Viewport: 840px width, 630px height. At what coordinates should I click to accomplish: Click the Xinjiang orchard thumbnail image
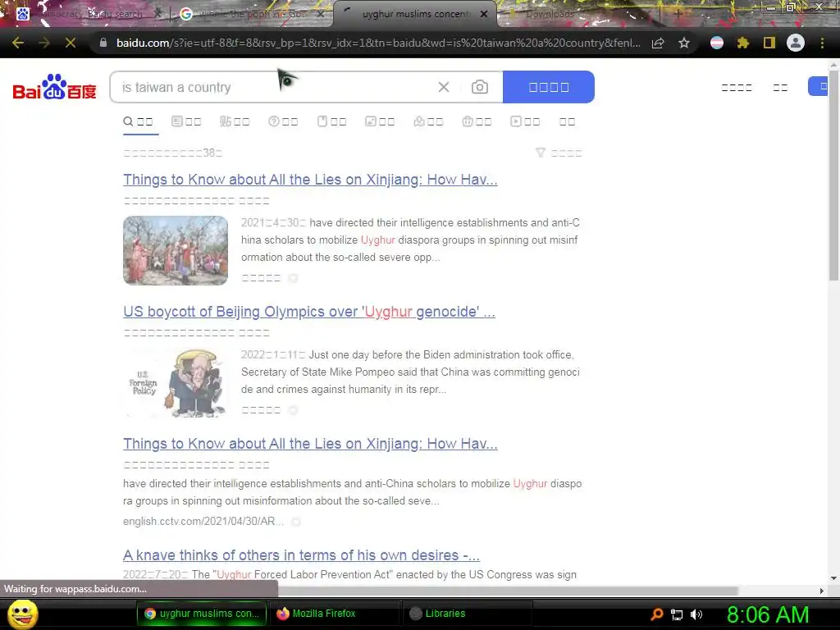(176, 250)
